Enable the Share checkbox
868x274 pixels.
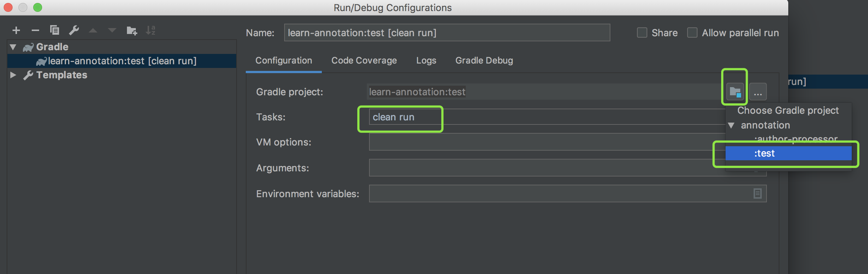(642, 33)
